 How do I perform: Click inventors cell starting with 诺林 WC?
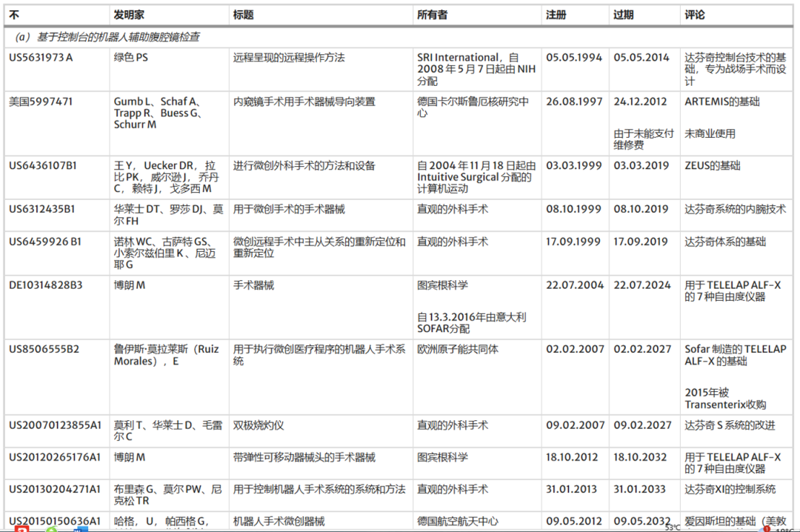coord(164,253)
